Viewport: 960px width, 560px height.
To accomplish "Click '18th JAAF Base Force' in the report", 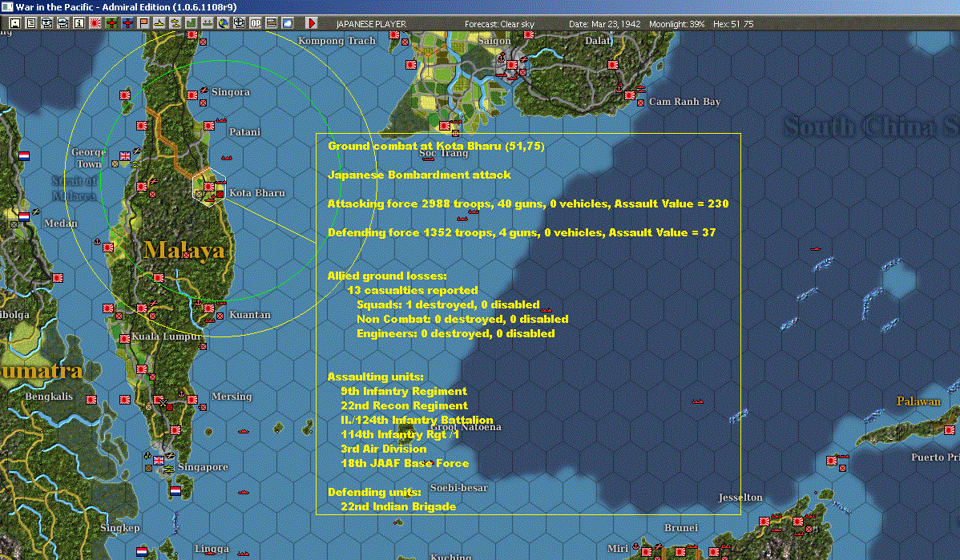I will pos(405,463).
